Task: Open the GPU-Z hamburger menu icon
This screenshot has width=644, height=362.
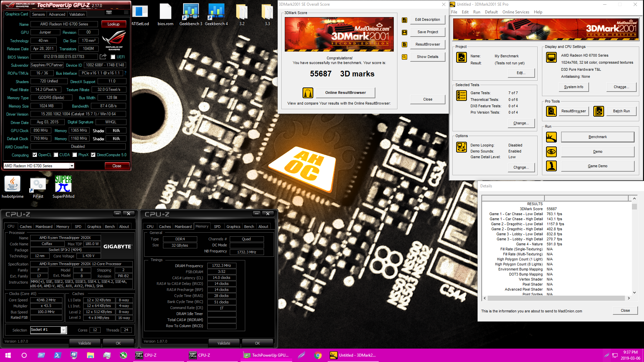Action: (x=126, y=12)
